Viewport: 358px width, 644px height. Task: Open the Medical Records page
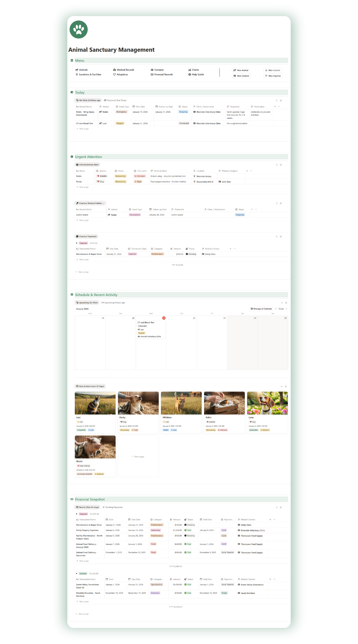[124, 70]
